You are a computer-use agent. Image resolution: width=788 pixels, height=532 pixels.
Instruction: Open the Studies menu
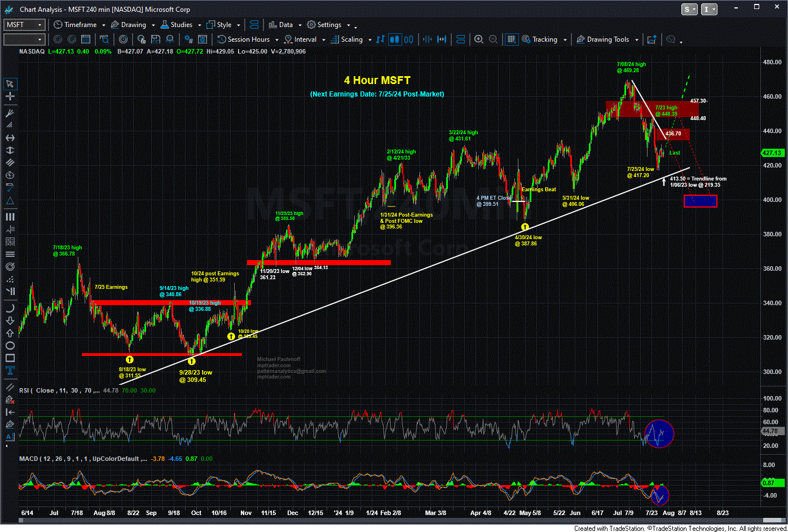(x=176, y=25)
